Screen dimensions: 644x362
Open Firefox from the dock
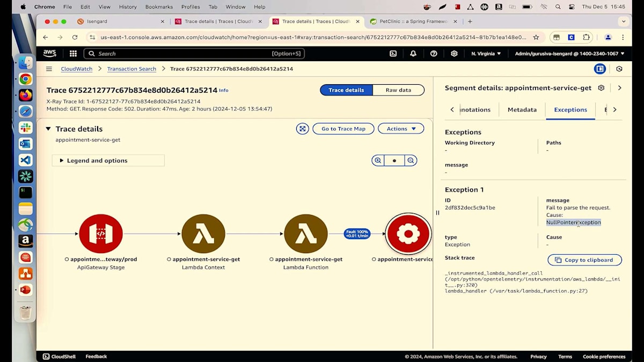coord(25,95)
